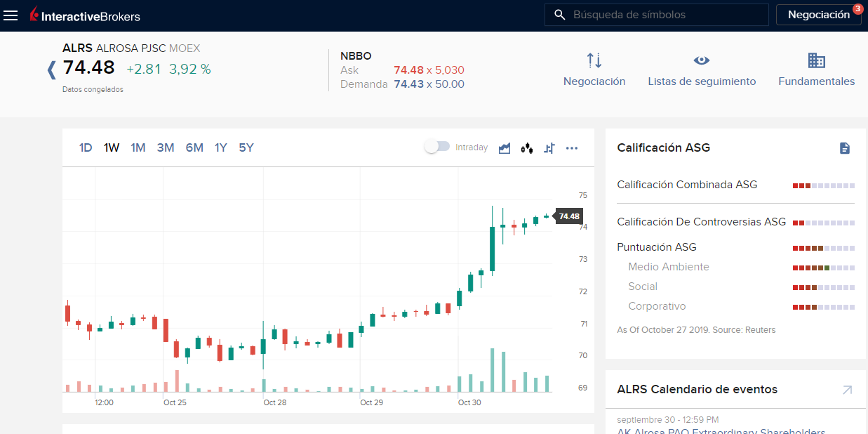Viewport: 868px width, 434px height.
Task: Toggle the Intraday switch
Action: click(437, 147)
